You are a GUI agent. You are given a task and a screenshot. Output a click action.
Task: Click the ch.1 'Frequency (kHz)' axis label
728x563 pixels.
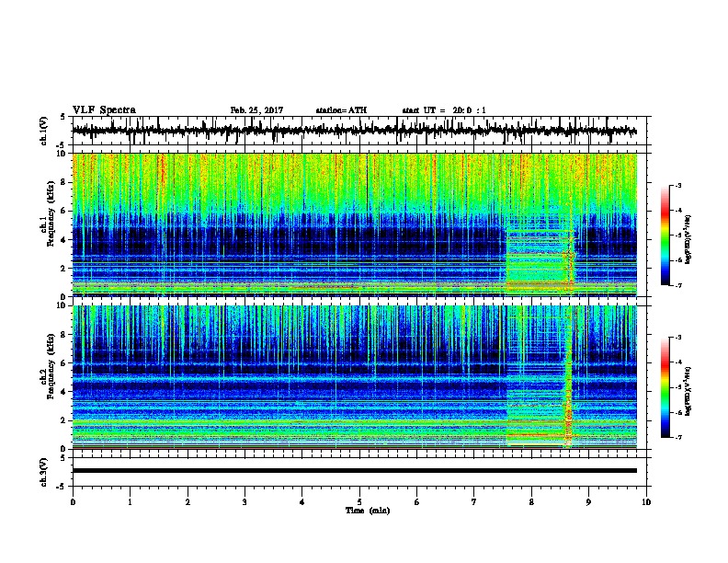51,213
